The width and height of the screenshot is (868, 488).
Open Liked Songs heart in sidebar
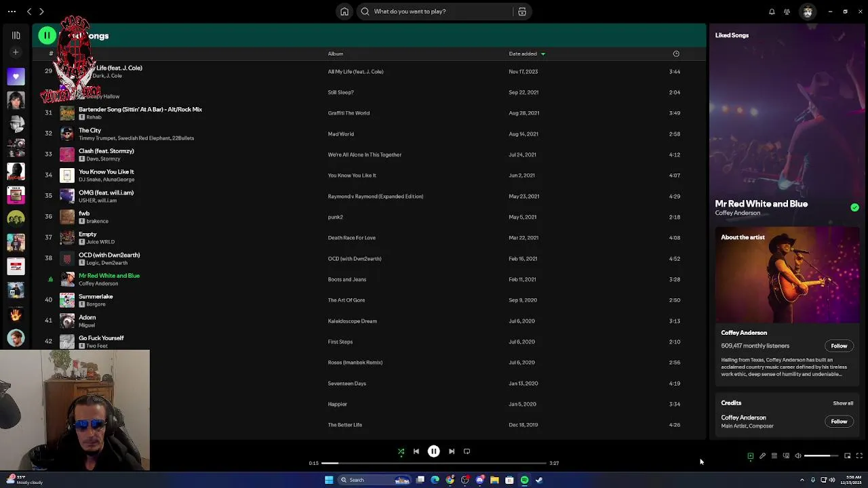point(16,77)
